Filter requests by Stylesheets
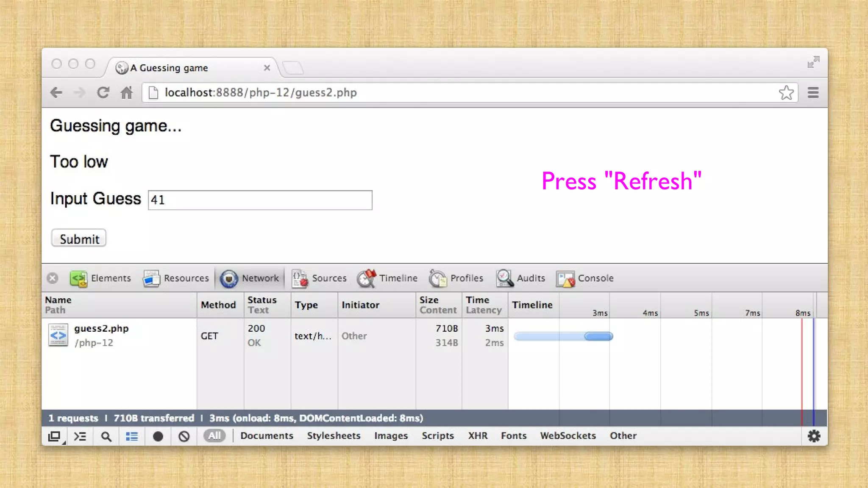The image size is (868, 488). [334, 435]
